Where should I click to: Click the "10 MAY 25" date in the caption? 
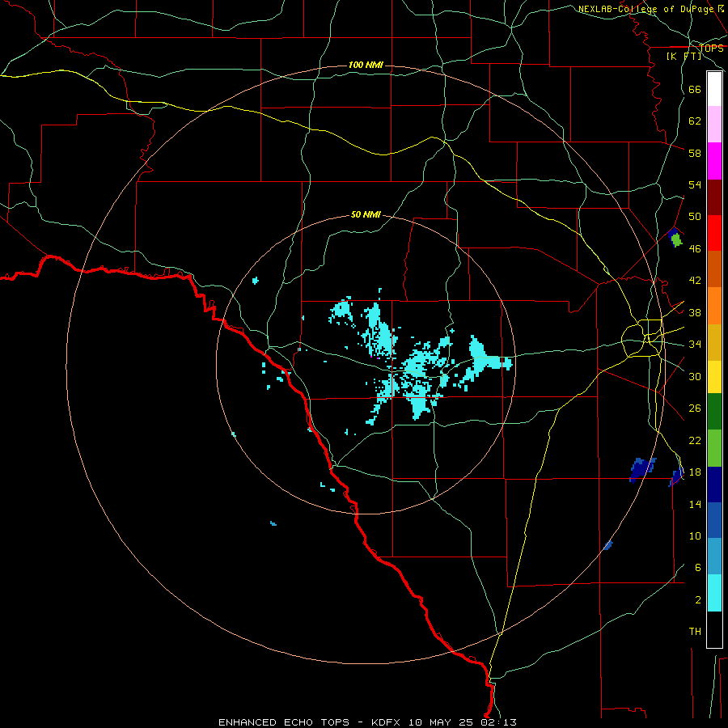pyautogui.click(x=441, y=722)
